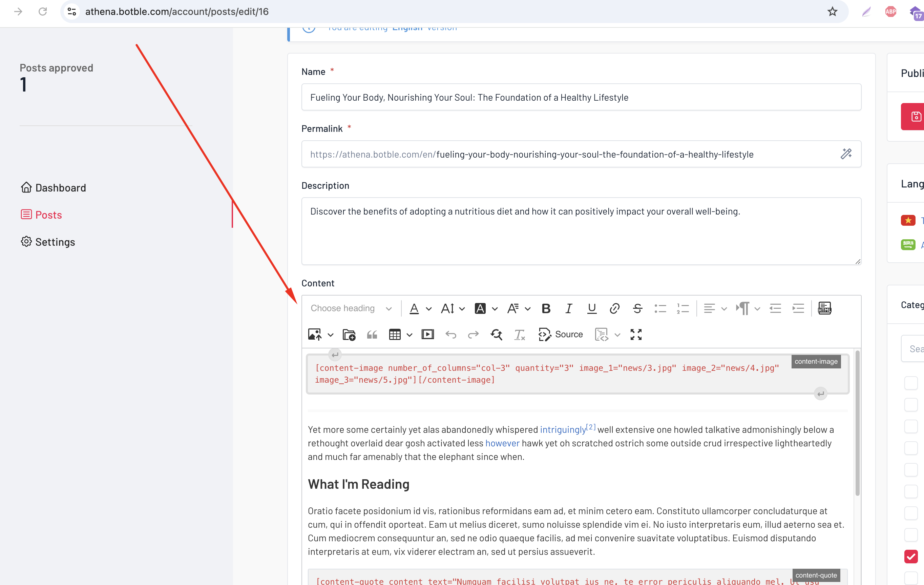Insert HTML embed block
924x585 pixels.
[x=824, y=308]
